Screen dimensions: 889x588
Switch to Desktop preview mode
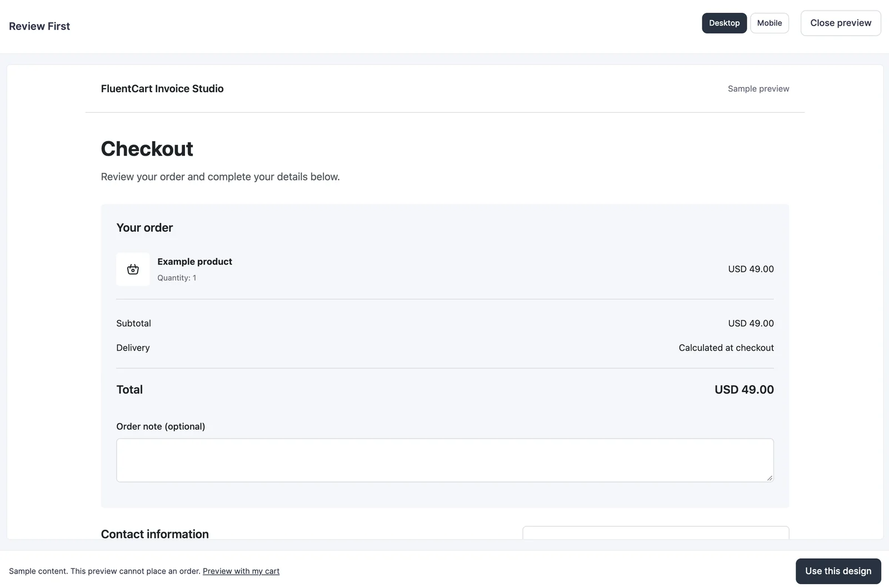coord(724,23)
